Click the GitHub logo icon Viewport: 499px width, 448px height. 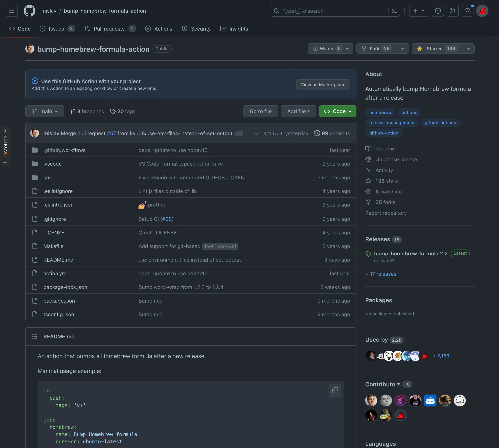point(29,11)
